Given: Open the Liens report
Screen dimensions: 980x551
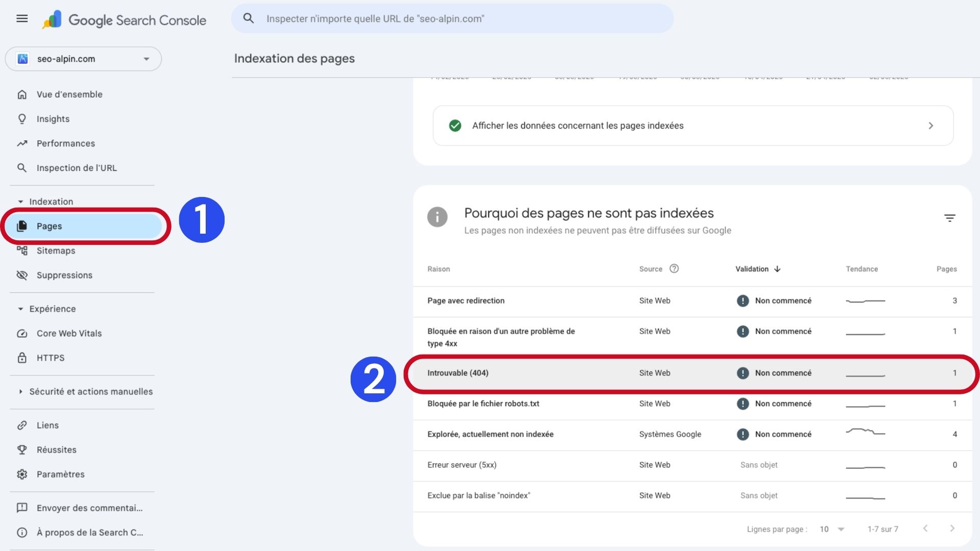Looking at the screenshot, I should (x=47, y=425).
